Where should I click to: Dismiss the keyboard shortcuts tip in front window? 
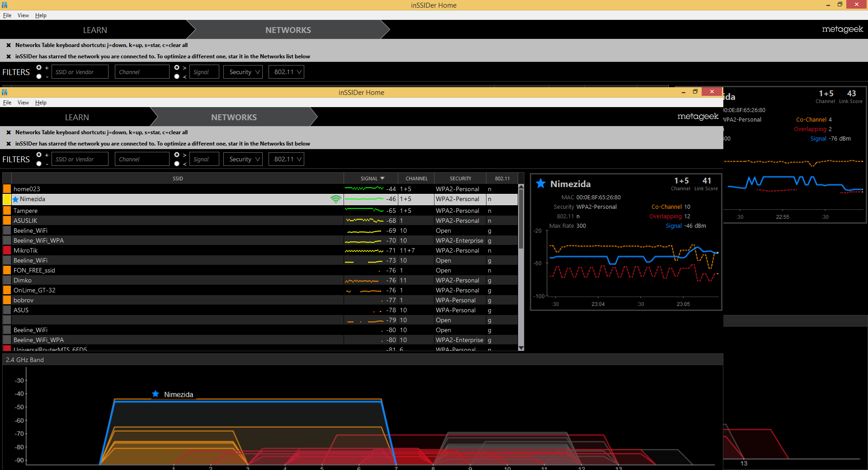(9, 132)
